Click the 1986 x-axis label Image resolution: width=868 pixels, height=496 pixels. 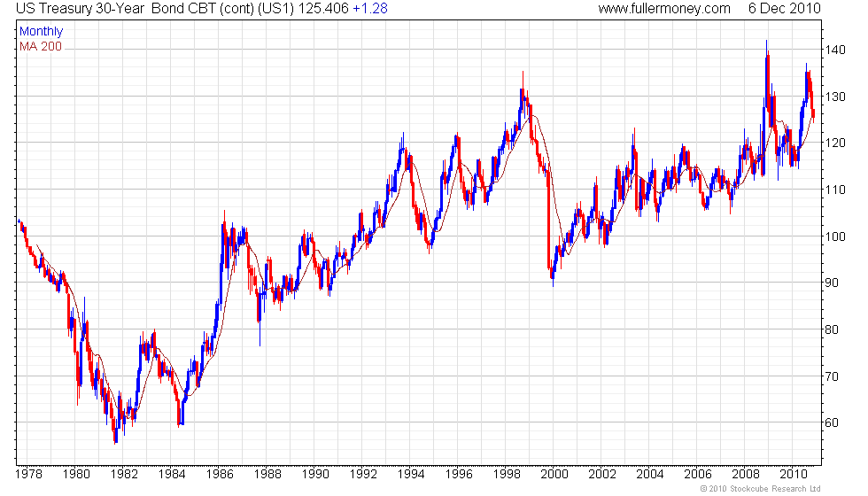coord(220,475)
